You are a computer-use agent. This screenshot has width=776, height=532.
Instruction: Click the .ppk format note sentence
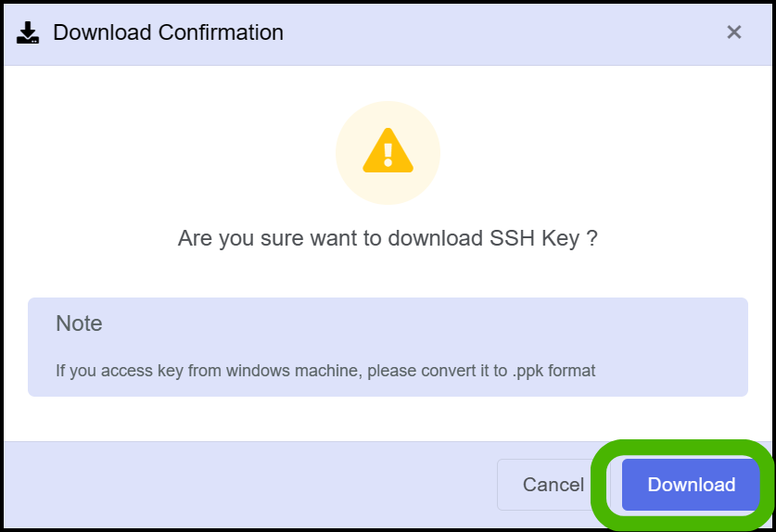coord(325,371)
